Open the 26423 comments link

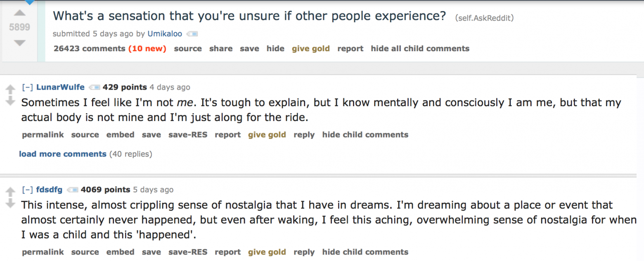pos(89,48)
